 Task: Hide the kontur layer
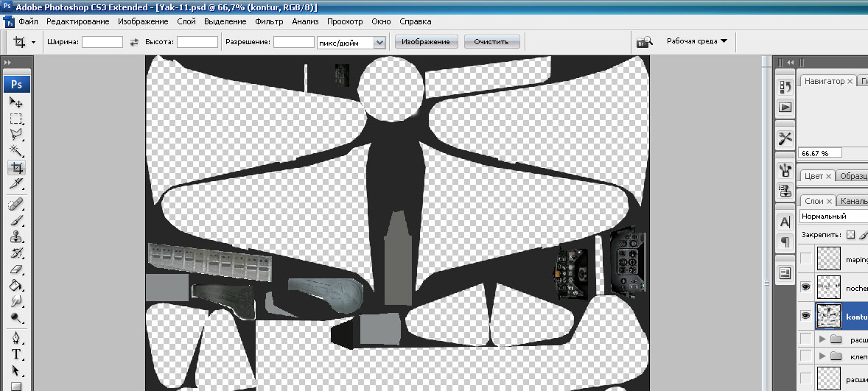click(805, 316)
